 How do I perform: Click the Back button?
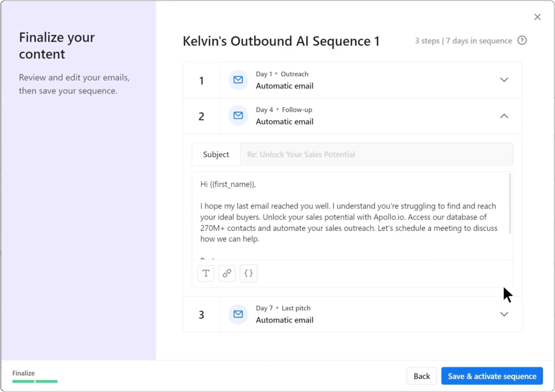coord(422,376)
